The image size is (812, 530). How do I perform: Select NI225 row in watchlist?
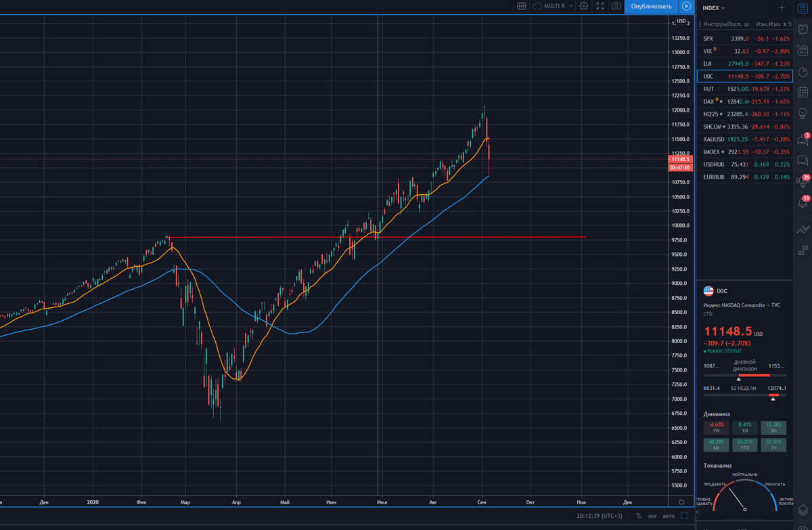744,114
